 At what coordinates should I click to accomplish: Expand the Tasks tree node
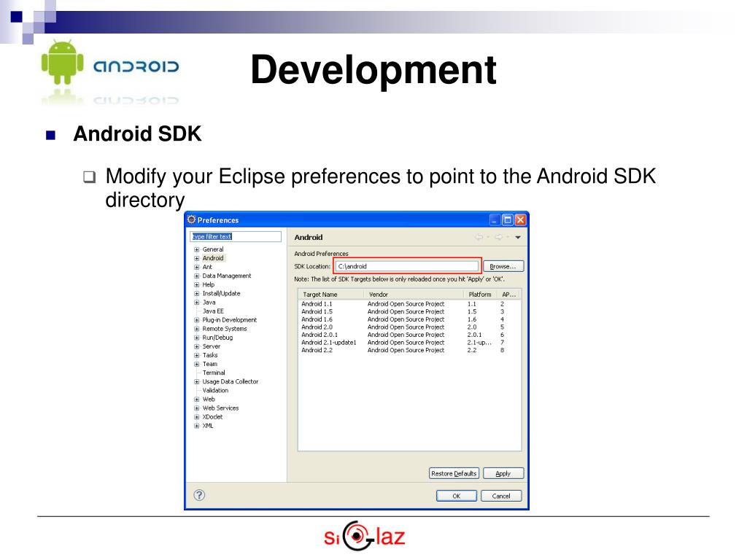tap(197, 355)
